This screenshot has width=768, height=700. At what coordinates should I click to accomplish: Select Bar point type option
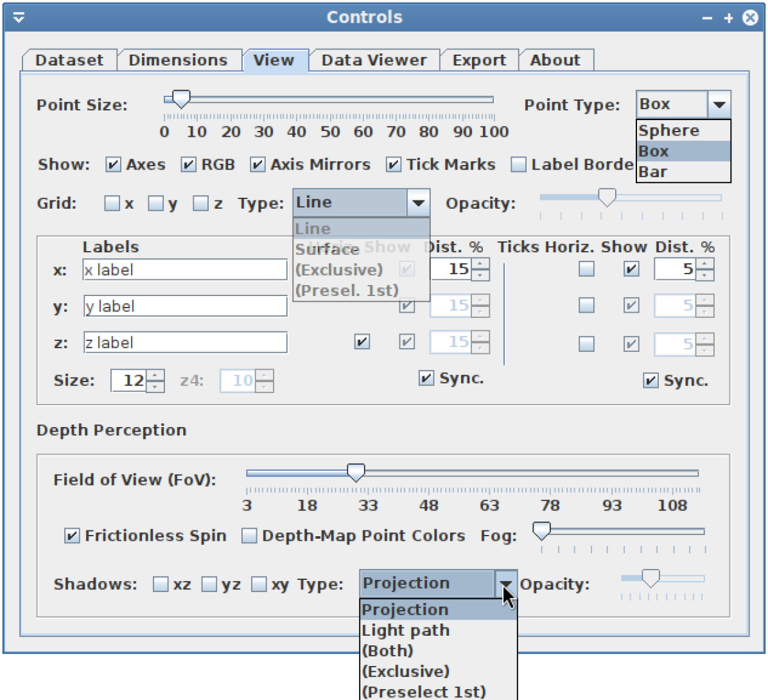pos(683,172)
